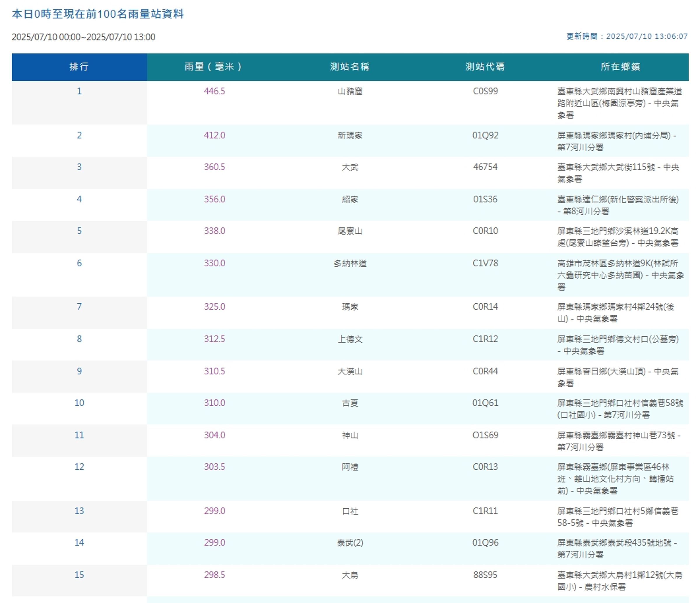
Task: Click station name 泰武(2)
Action: [x=350, y=543]
